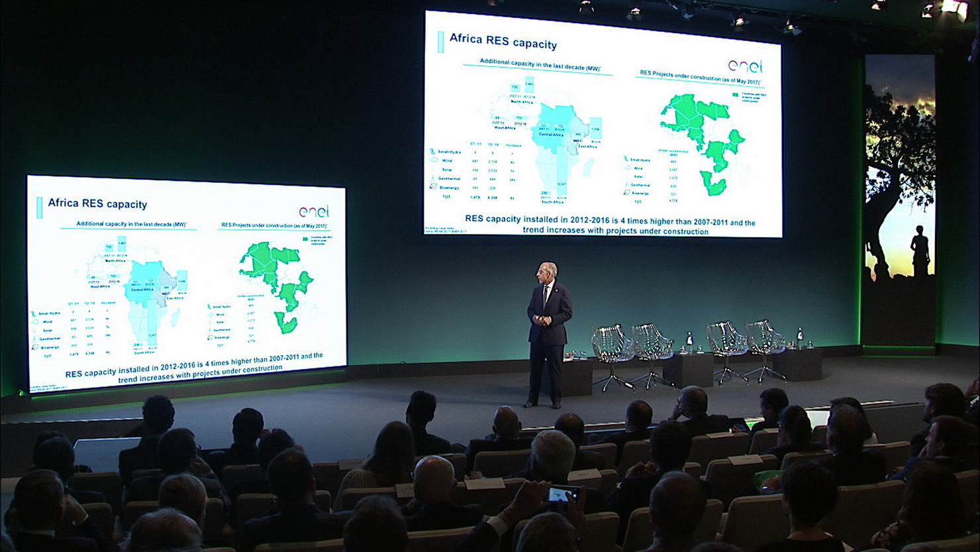Select 'Africa RES capacity' title on the upper screen
Image resolution: width=980 pixels, height=552 pixels.
[x=503, y=41]
